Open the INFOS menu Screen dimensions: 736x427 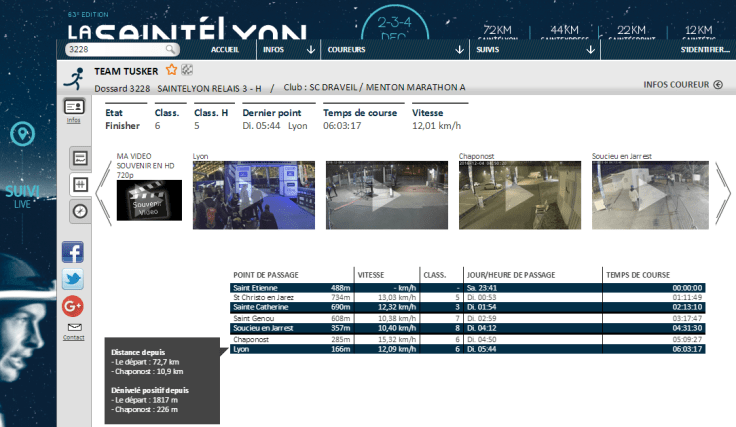click(x=273, y=49)
